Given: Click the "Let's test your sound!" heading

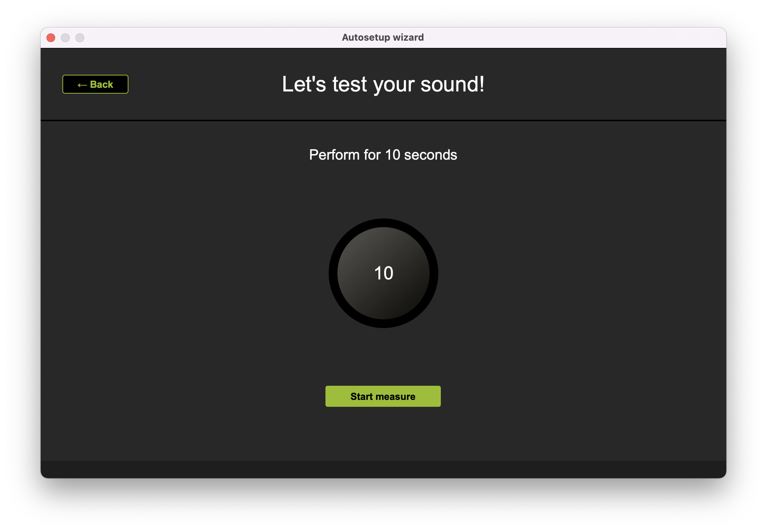Looking at the screenshot, I should pyautogui.click(x=383, y=84).
